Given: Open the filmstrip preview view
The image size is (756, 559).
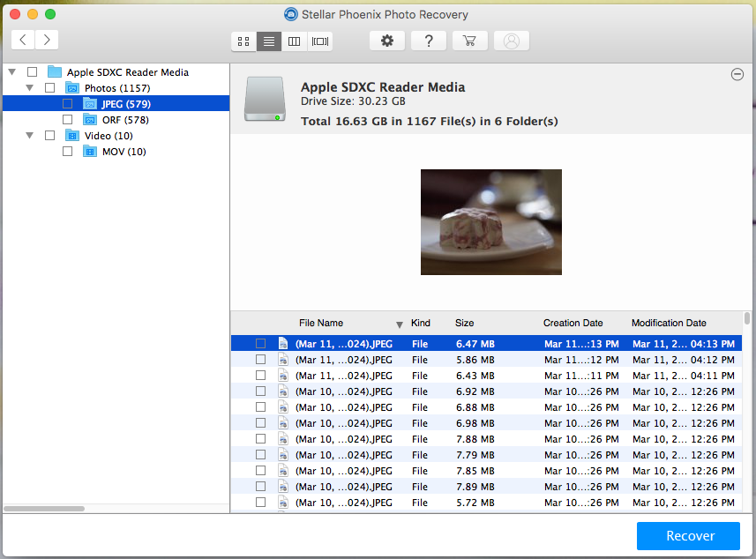Looking at the screenshot, I should tap(319, 41).
